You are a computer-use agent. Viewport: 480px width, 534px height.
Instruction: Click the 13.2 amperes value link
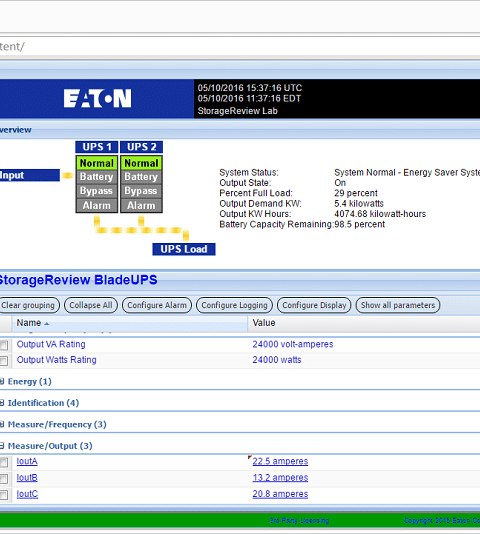coord(280,477)
